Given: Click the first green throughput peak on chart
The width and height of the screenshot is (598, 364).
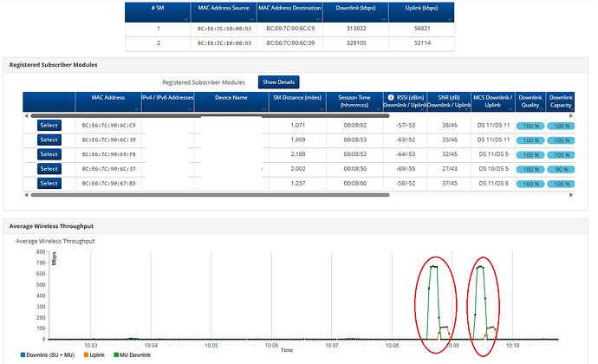Looking at the screenshot, I should coord(433,268).
